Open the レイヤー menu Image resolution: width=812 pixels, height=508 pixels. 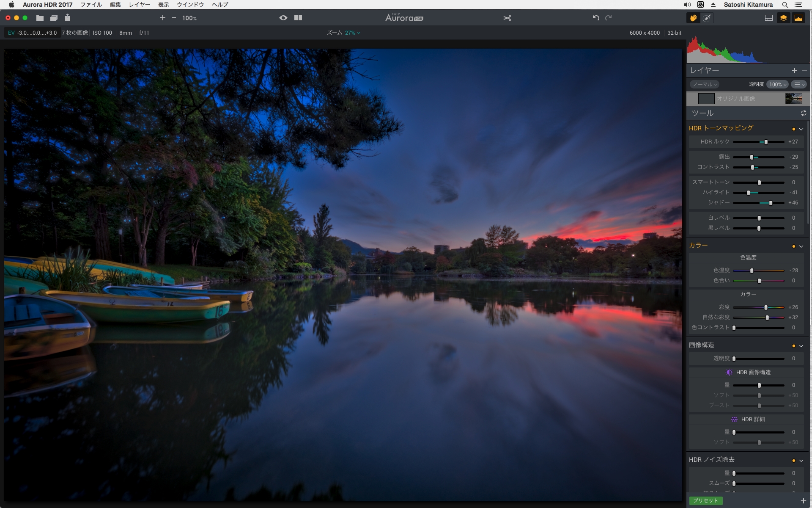coord(139,5)
